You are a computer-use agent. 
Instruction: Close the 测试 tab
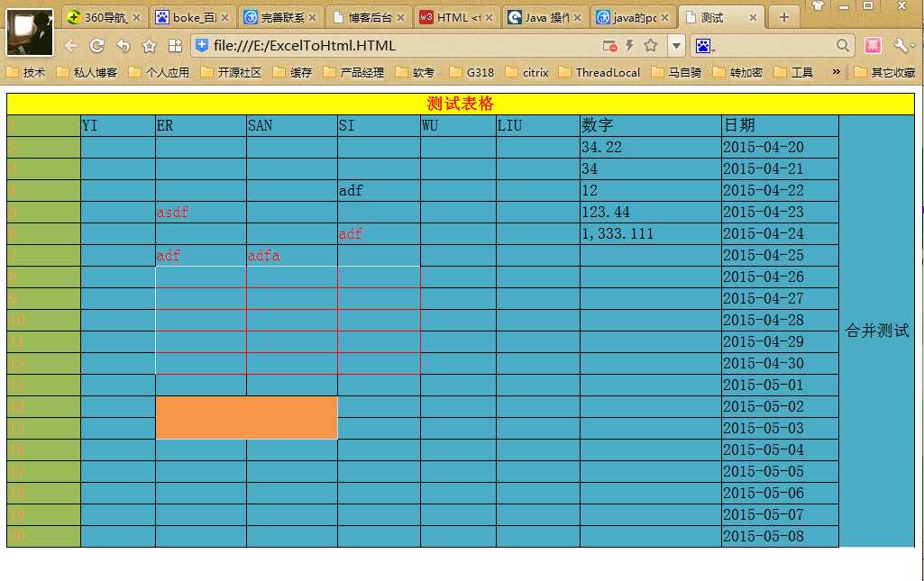click(x=753, y=18)
